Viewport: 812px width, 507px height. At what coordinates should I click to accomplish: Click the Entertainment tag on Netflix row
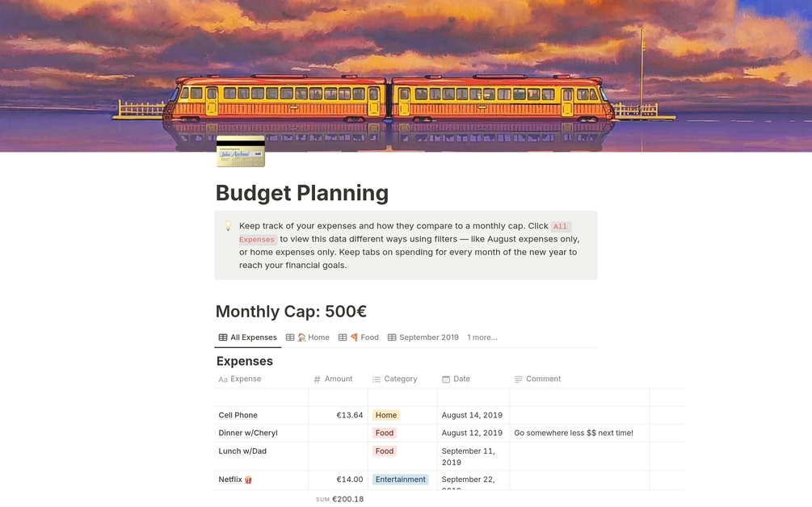click(400, 480)
